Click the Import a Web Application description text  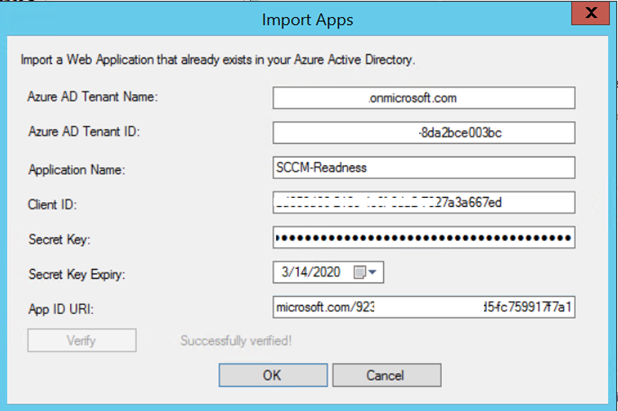pos(218,60)
